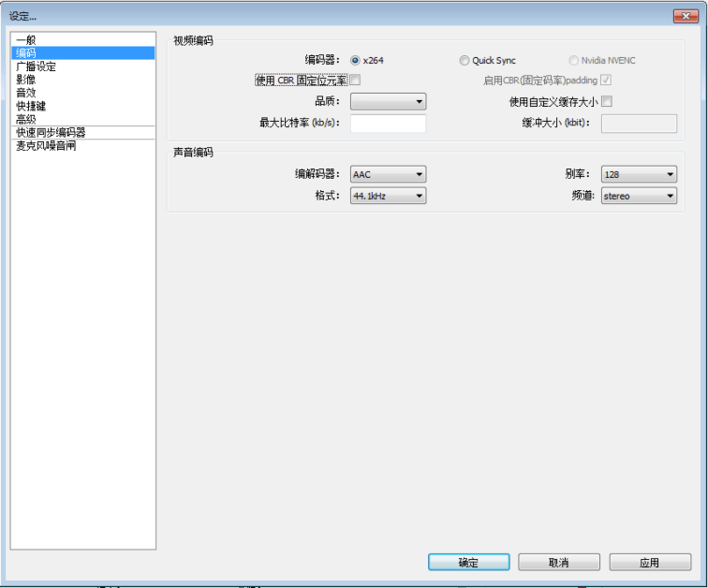The height and width of the screenshot is (588, 708).
Task: Confirm settings with the 确定 button
Action: (468, 563)
